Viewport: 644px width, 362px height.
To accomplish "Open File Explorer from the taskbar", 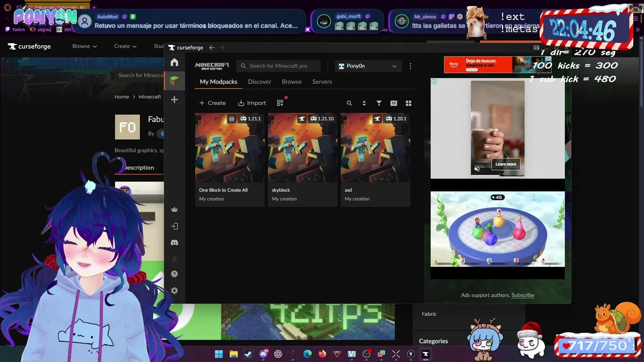I will click(x=233, y=354).
